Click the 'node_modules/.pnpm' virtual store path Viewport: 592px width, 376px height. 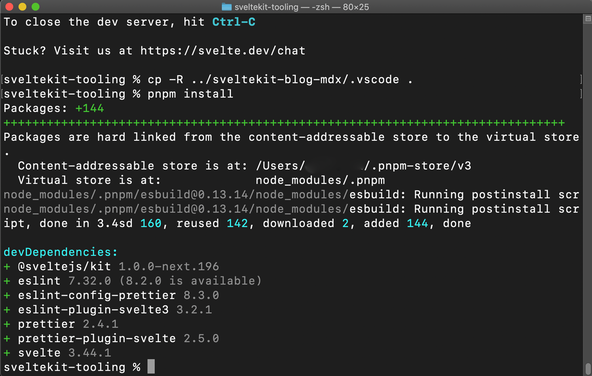[x=320, y=180]
